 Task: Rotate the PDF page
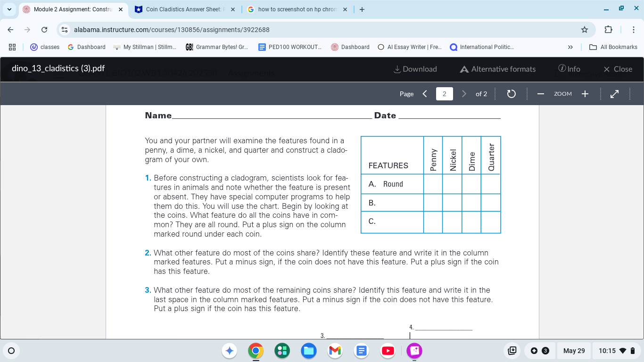[x=511, y=94]
